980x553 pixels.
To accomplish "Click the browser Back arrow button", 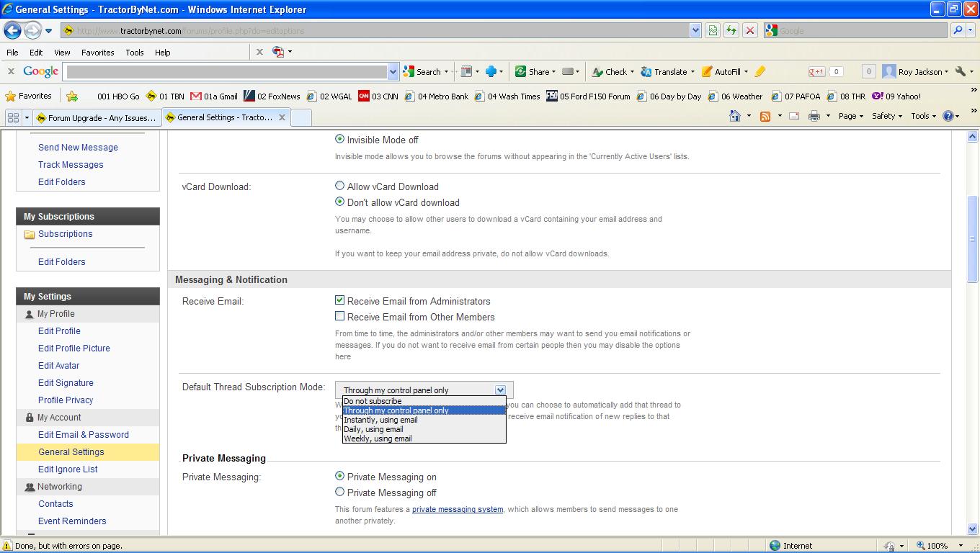I will point(12,31).
